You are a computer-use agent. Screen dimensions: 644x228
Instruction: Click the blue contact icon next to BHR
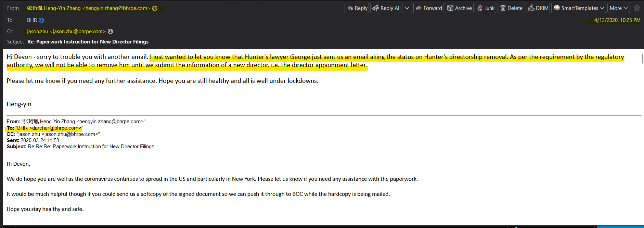(x=41, y=21)
